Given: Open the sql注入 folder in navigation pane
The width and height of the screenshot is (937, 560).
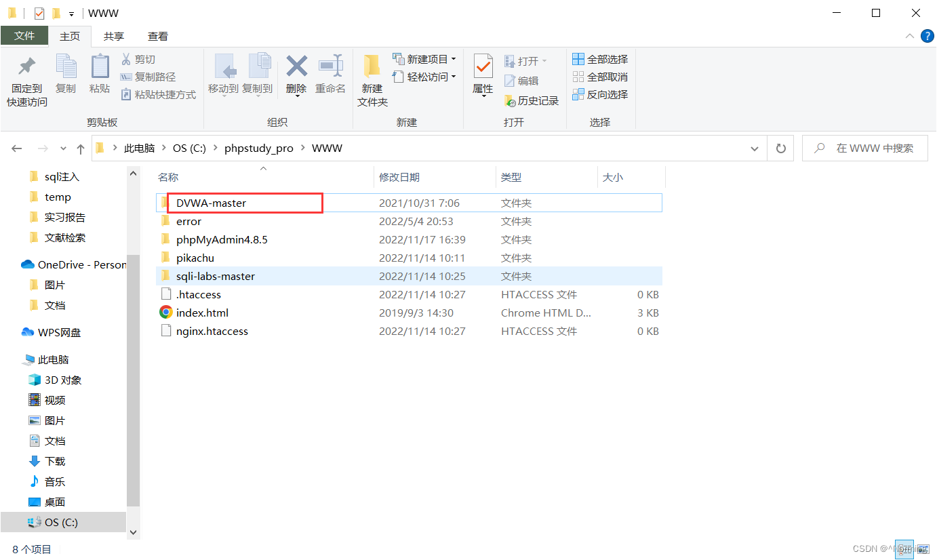Looking at the screenshot, I should coord(55,176).
